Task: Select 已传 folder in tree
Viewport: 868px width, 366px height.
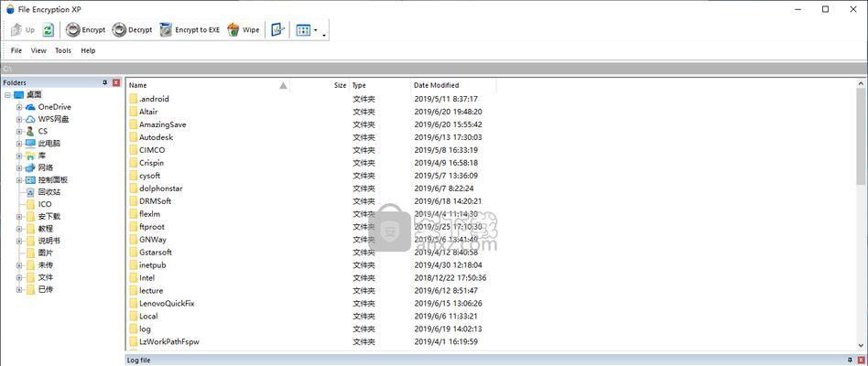Action: point(46,290)
